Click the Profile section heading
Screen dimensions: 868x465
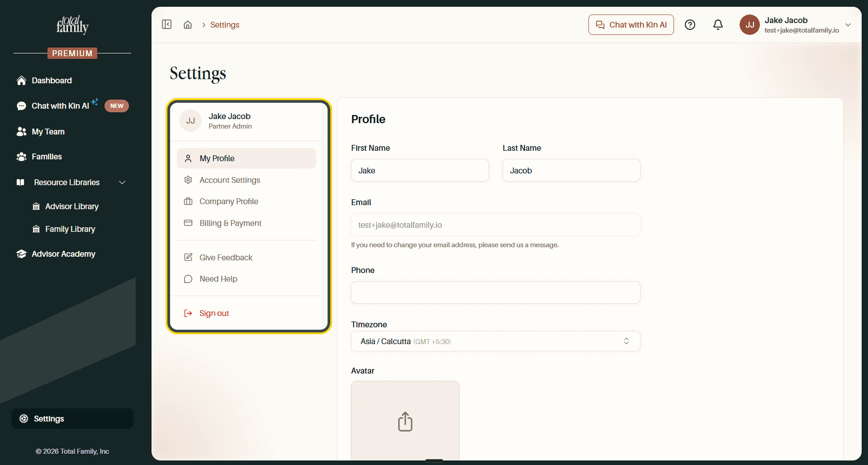click(x=368, y=119)
